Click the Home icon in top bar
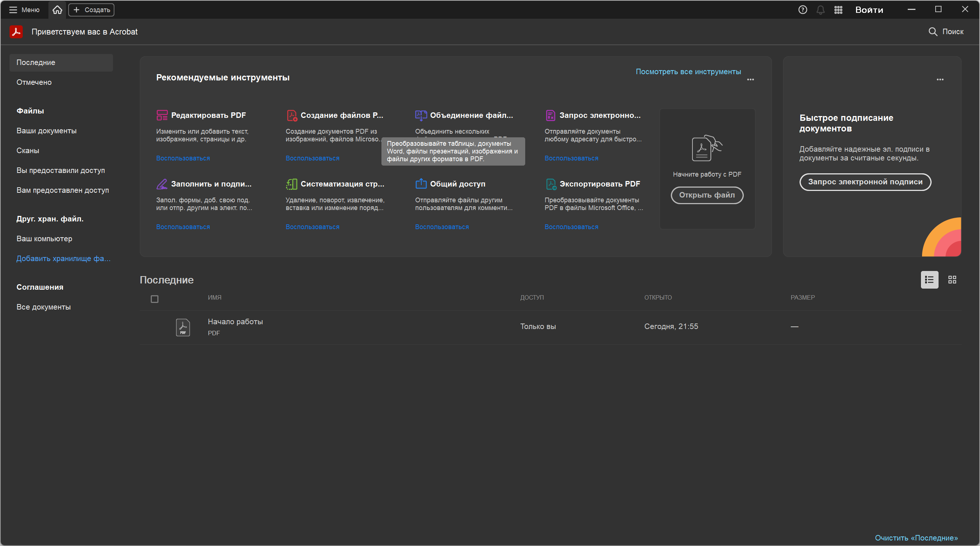The height and width of the screenshot is (546, 980). tap(57, 10)
